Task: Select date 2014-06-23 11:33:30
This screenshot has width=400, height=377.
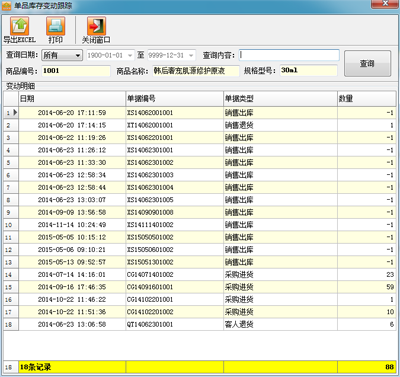Action: click(x=72, y=163)
